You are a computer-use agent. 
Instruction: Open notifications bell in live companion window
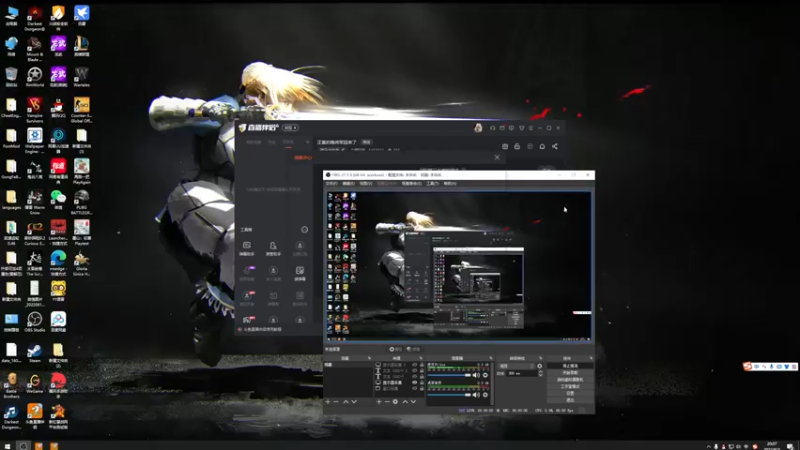coord(542,146)
